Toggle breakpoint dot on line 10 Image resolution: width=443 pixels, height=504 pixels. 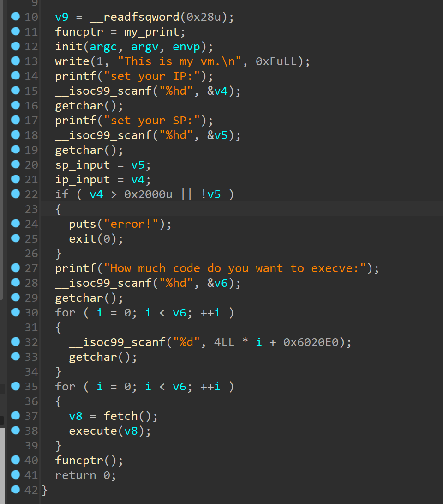click(15, 16)
